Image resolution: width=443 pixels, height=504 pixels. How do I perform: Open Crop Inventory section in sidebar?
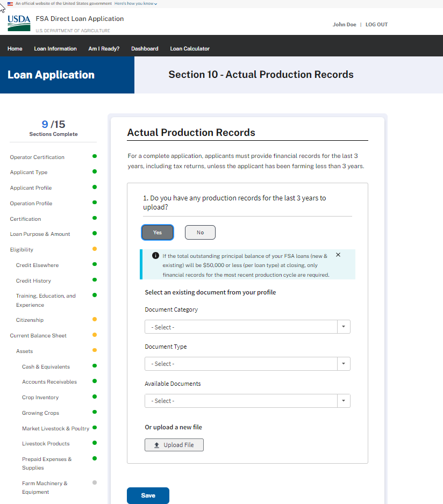40,397
